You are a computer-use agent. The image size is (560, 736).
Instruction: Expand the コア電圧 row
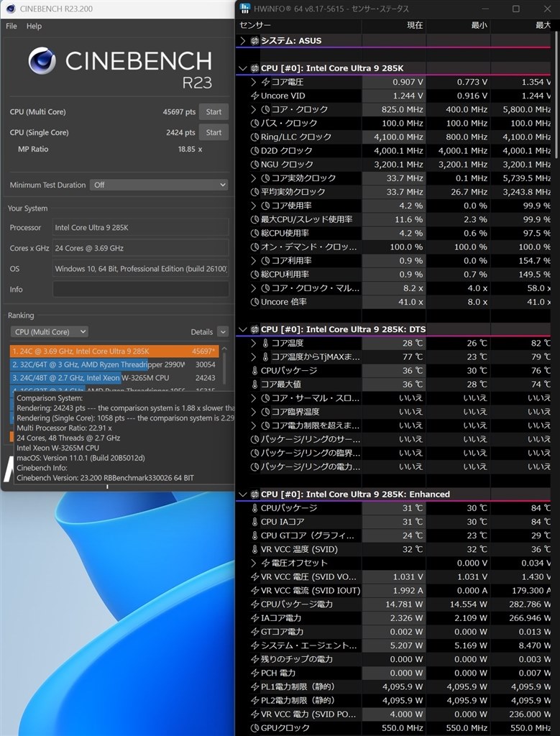click(254, 82)
